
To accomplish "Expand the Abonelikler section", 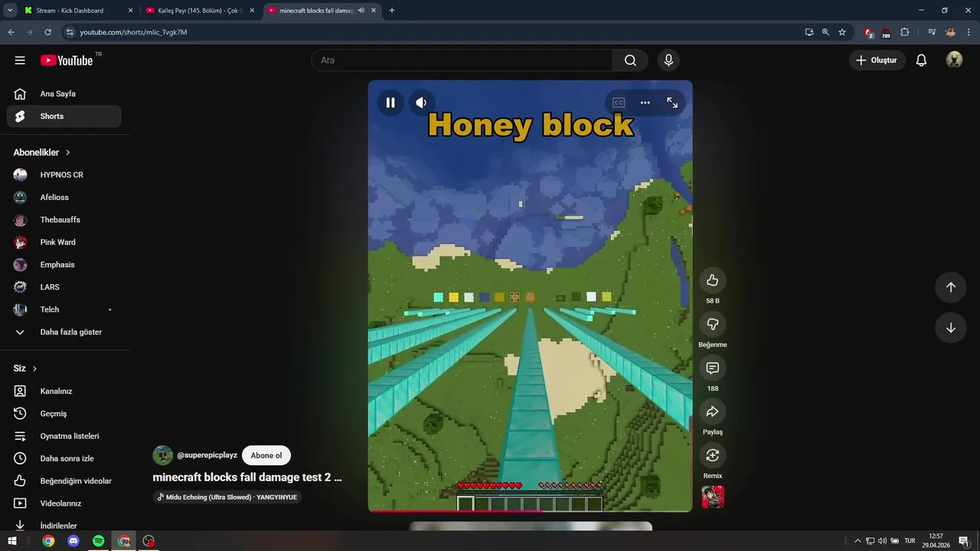I will pyautogui.click(x=42, y=152).
